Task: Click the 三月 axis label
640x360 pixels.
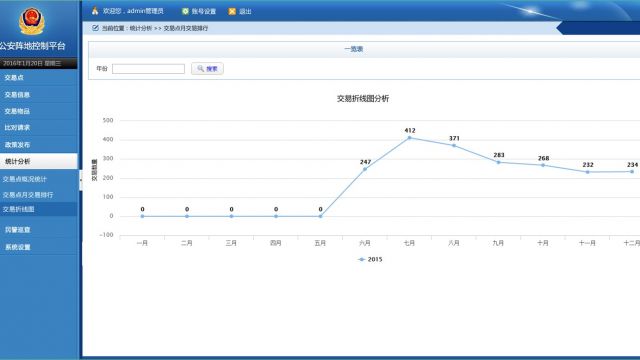Action: [231, 243]
